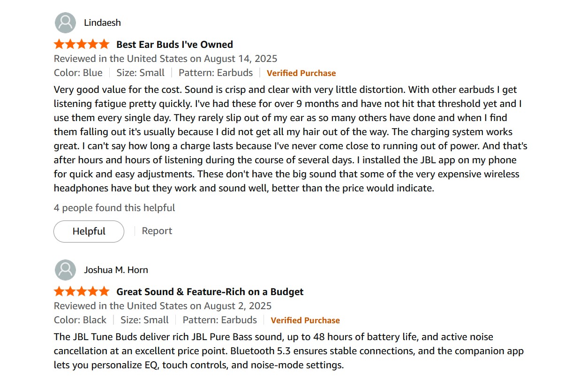Report Lindaesh's review
The height and width of the screenshot is (380, 588).
coord(157,231)
